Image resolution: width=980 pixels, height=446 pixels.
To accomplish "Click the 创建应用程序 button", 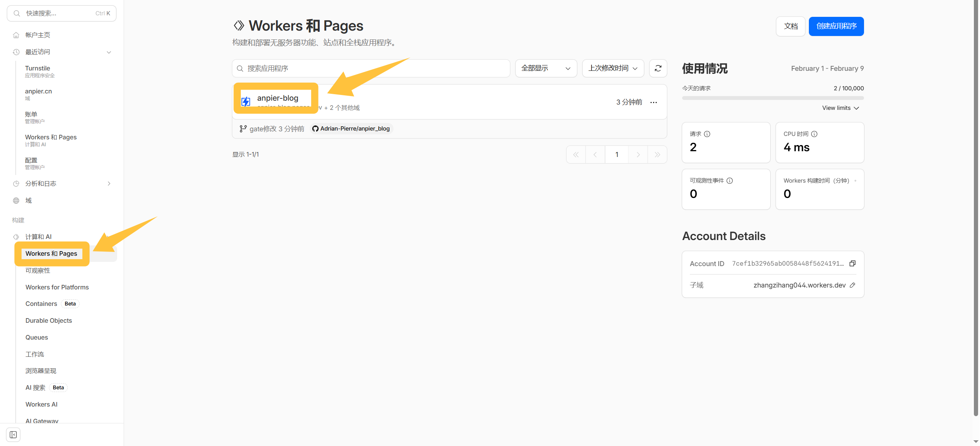I will pos(836,26).
